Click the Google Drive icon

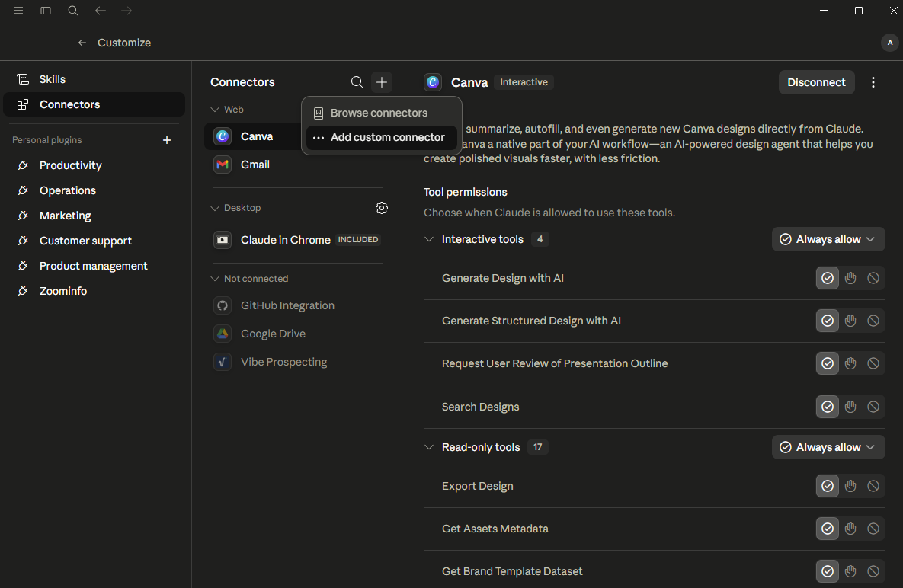[223, 334]
